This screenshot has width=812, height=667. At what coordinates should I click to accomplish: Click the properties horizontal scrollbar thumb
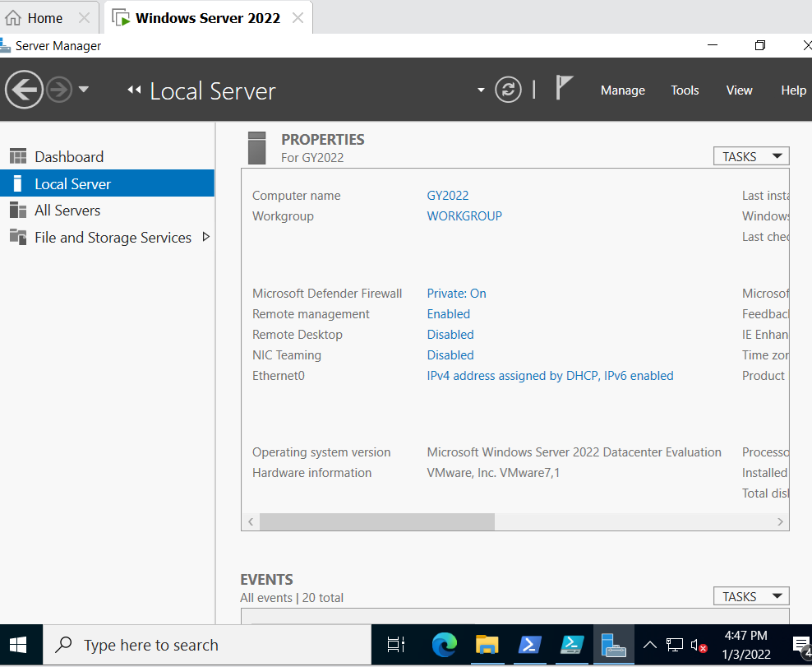(377, 522)
